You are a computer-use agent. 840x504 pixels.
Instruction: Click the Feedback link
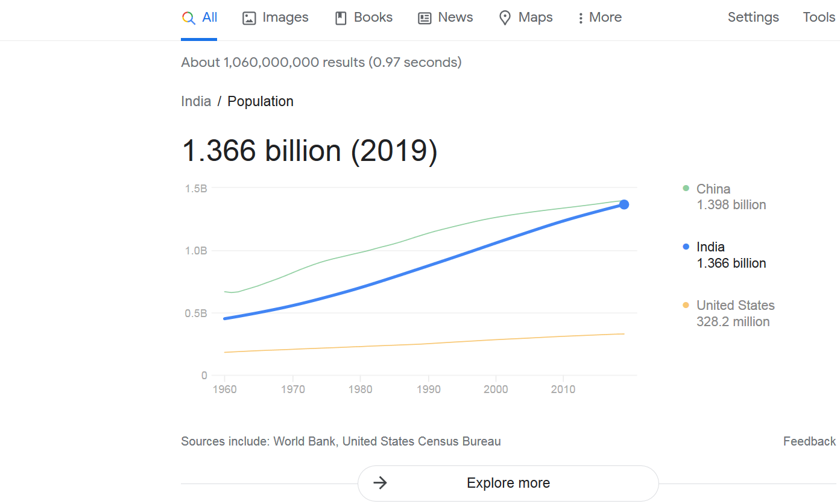point(809,441)
